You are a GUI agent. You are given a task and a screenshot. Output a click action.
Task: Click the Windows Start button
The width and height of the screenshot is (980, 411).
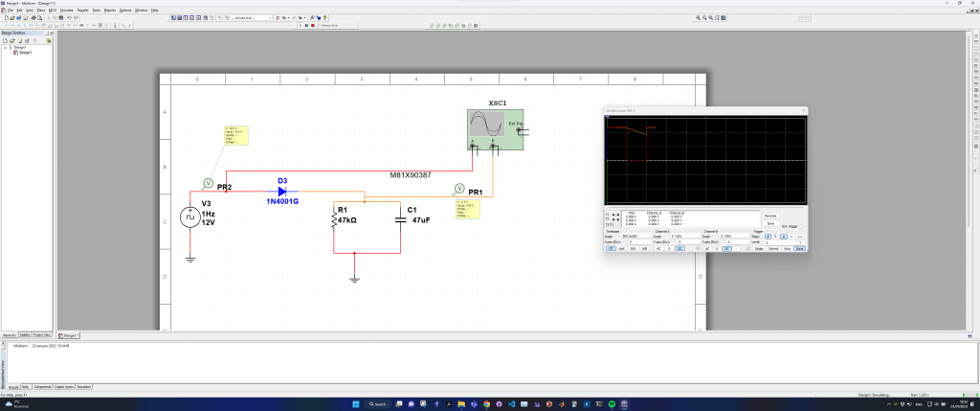click(x=356, y=404)
